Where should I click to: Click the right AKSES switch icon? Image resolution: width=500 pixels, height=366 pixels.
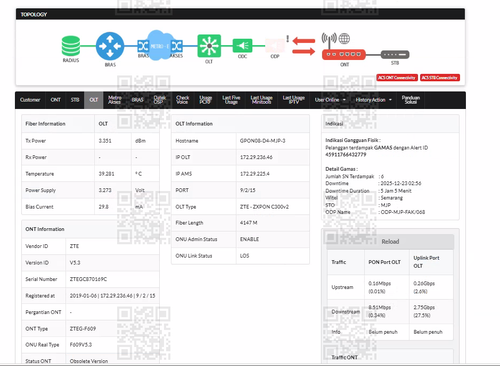(x=177, y=46)
